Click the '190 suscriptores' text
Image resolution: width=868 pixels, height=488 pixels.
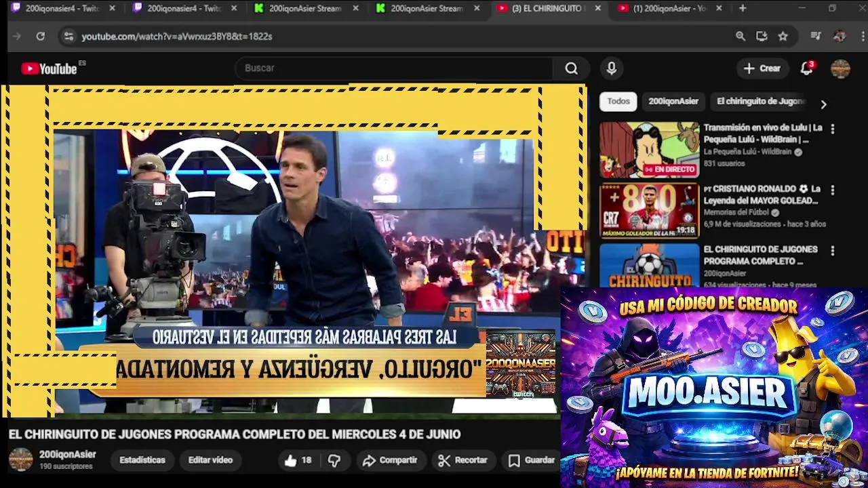tap(66, 467)
